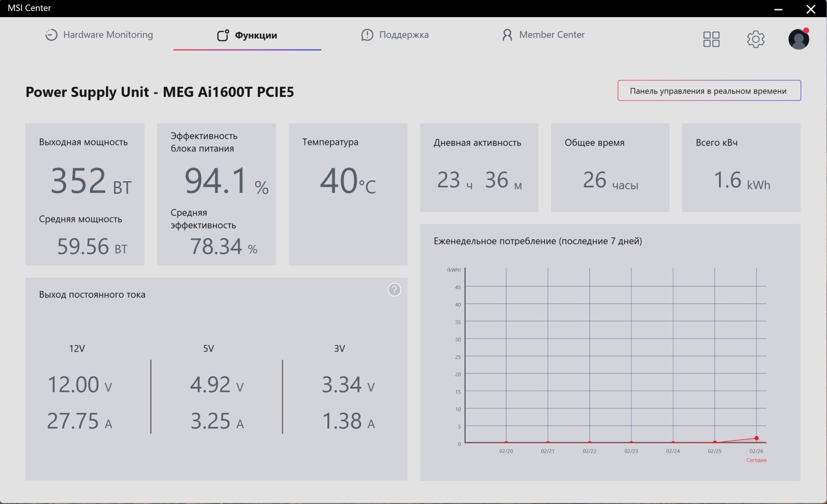This screenshot has height=504, width=827.
Task: Click the 02/23 date label on chart
Action: 631,451
